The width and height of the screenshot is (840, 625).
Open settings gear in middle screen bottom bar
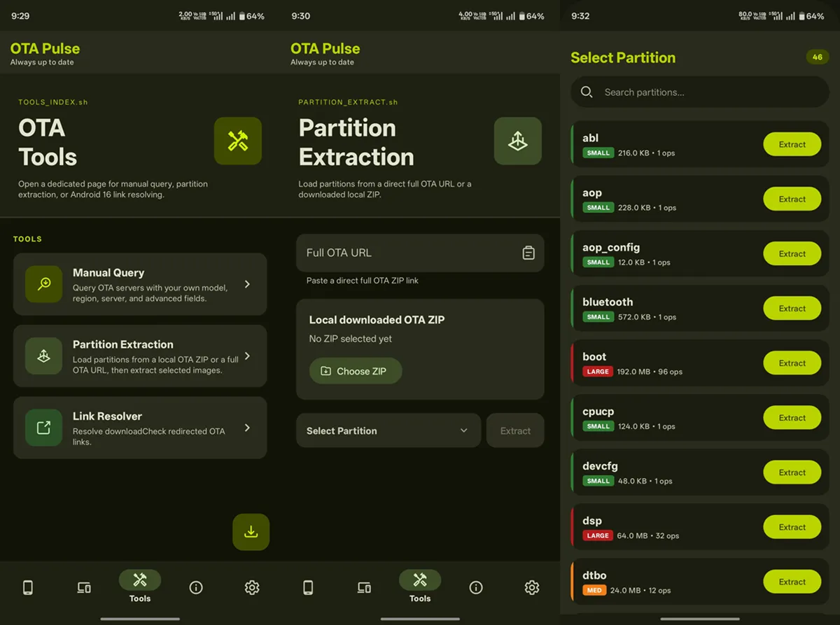point(532,588)
